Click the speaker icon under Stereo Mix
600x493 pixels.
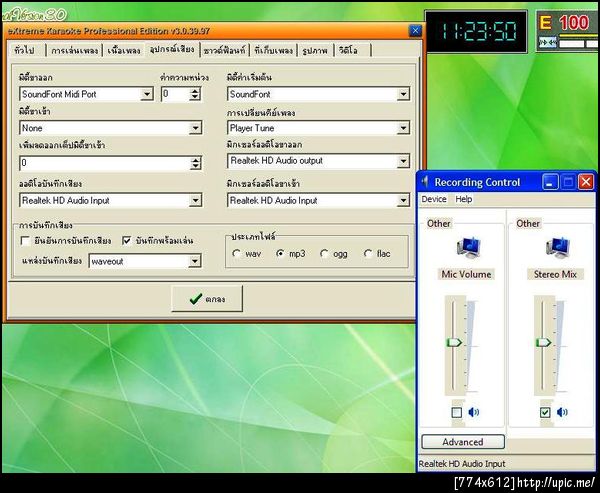pyautogui.click(x=562, y=412)
